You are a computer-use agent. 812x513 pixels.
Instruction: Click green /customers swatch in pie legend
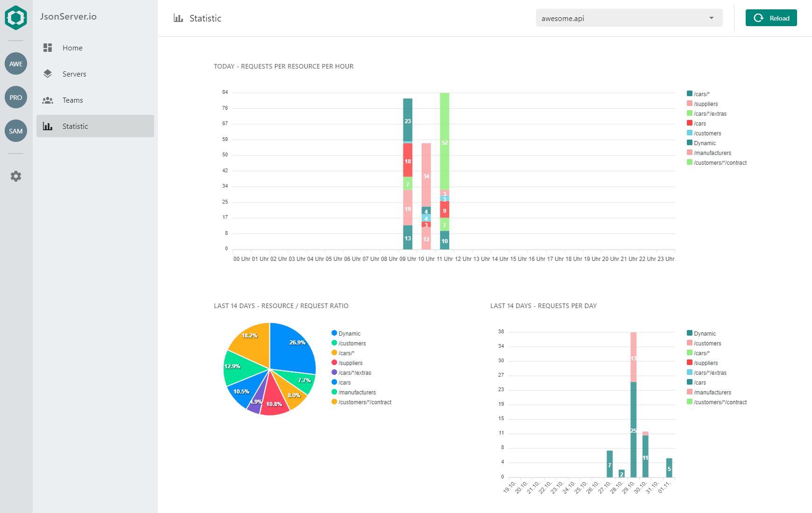334,343
